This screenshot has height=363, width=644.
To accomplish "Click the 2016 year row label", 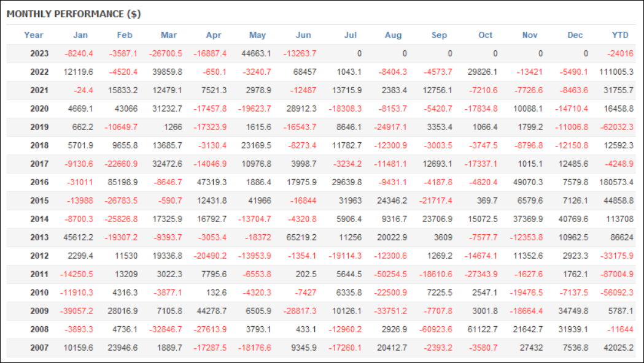I will coord(39,182).
